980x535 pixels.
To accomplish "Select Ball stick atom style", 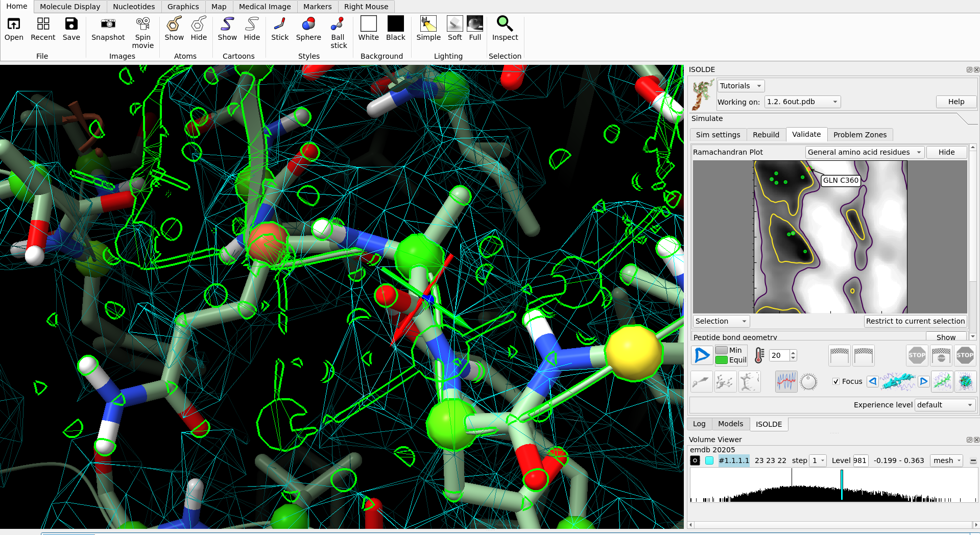I will pos(338,24).
